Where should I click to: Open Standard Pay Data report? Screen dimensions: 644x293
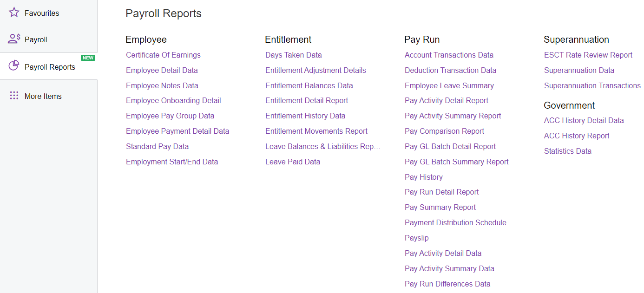[x=157, y=146]
